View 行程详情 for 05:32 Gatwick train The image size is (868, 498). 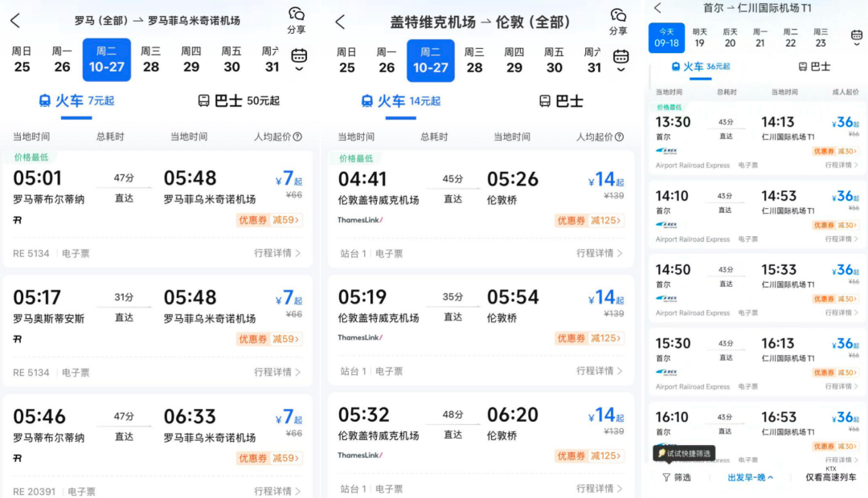tap(600, 488)
